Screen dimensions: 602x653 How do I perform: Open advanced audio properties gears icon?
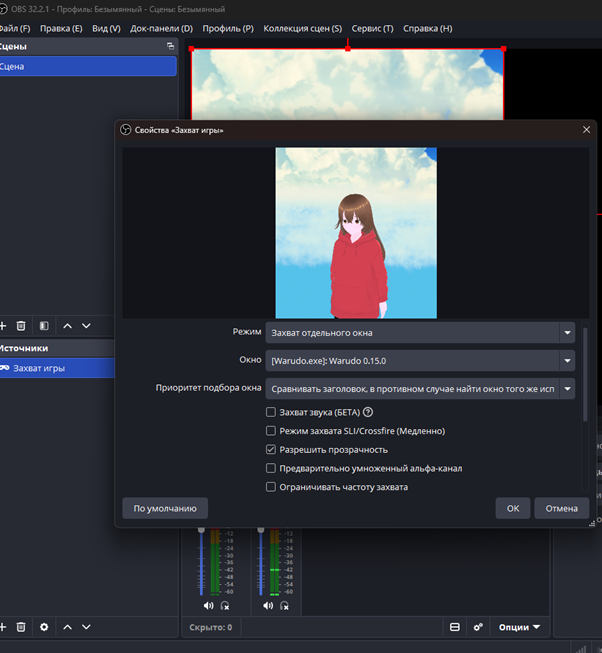click(478, 627)
